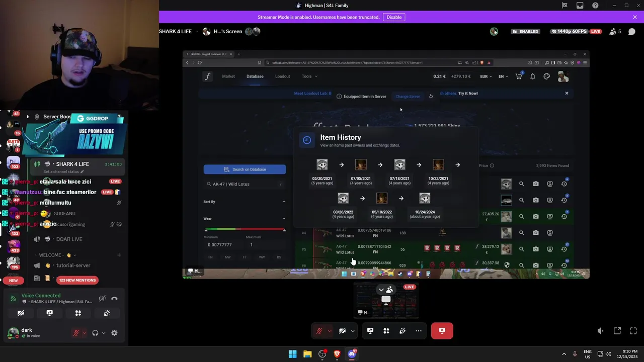Toggle camera in bottom call controls
This screenshot has height=362, width=644.
click(x=342, y=331)
